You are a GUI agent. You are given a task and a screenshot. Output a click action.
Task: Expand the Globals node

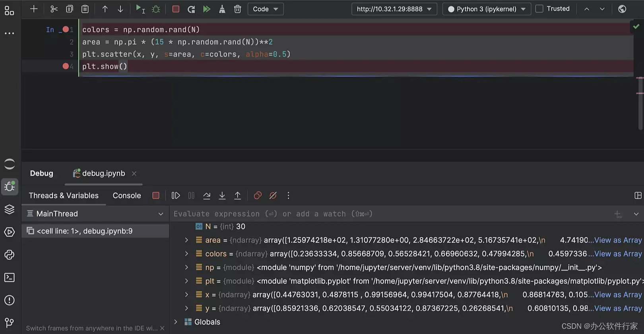pyautogui.click(x=176, y=322)
